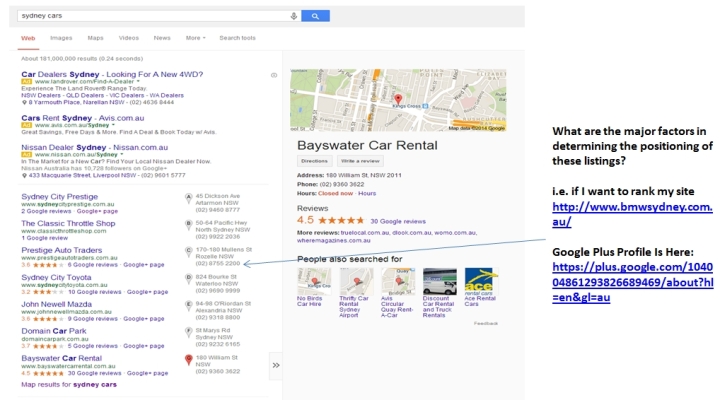Click the ad info icon beside Land Rover ad
Image resolution: width=720 pixels, height=405 pixels.
[x=274, y=75]
